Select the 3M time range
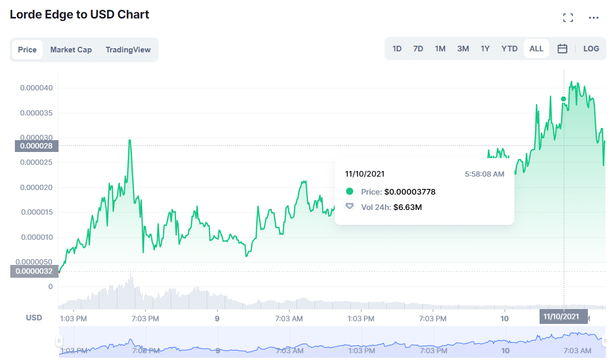This screenshot has height=364, width=613. coord(463,48)
